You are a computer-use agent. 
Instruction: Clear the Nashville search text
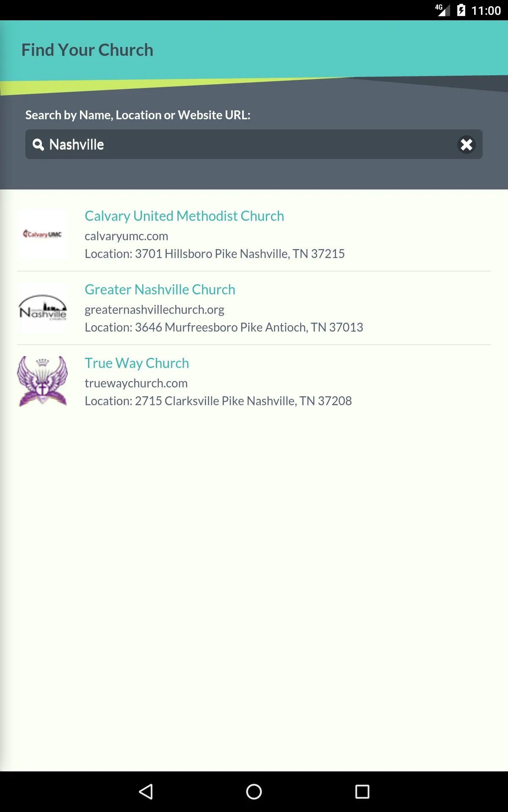(467, 145)
